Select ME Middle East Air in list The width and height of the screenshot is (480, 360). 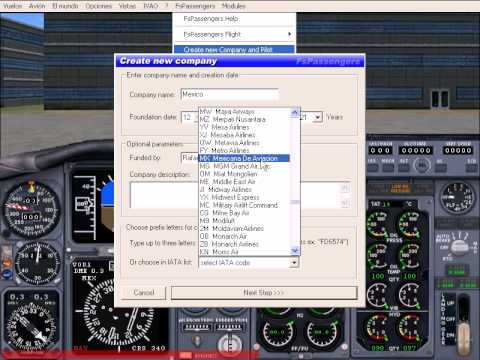(245, 182)
